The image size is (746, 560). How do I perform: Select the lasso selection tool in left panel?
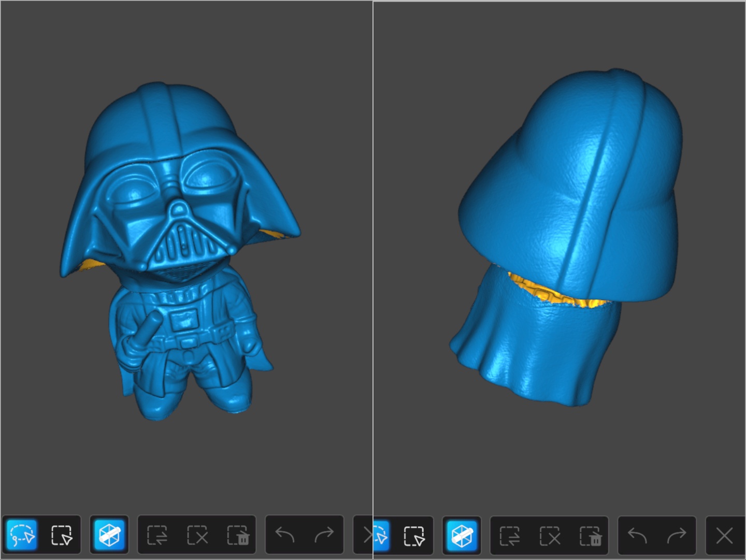(x=22, y=535)
